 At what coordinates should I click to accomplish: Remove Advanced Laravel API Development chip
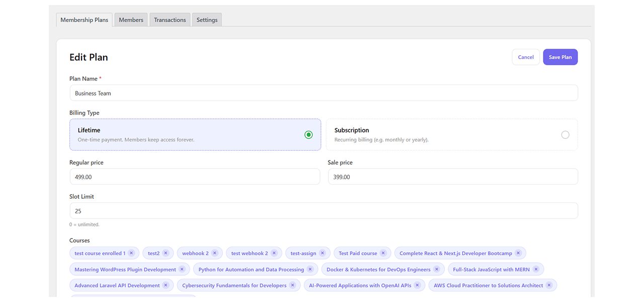pyautogui.click(x=166, y=285)
